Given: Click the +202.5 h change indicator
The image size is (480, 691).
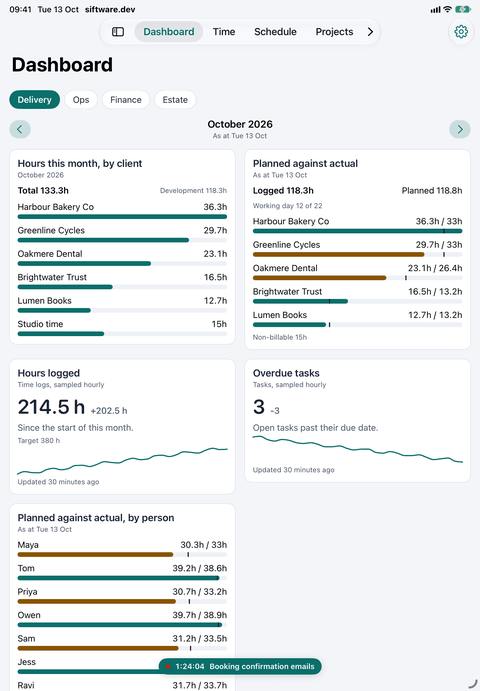Looking at the screenshot, I should coord(109,411).
